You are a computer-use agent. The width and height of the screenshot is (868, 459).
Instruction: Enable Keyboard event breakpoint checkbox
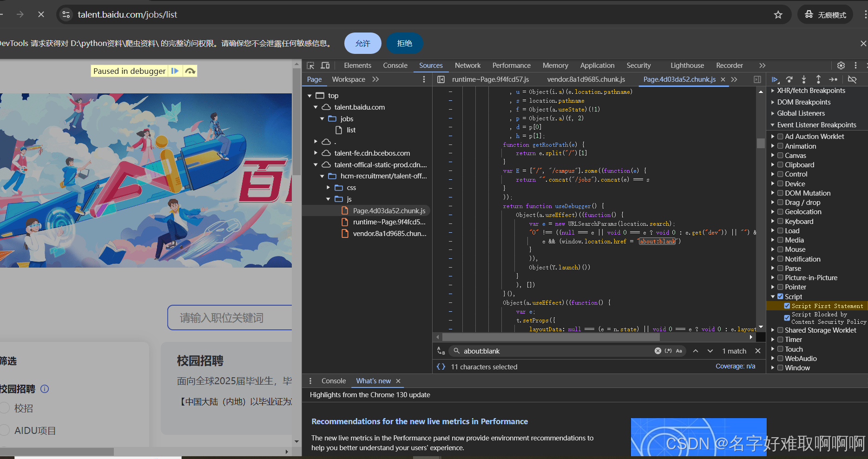[780, 221]
